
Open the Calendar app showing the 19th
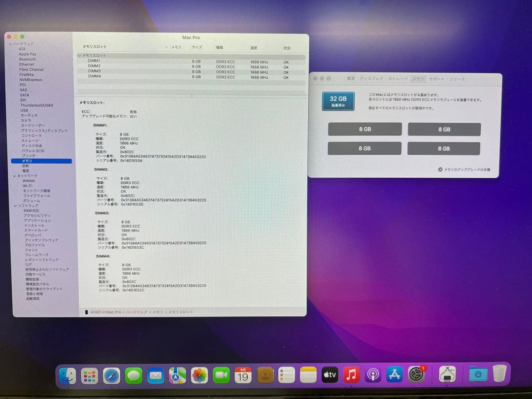point(242,375)
